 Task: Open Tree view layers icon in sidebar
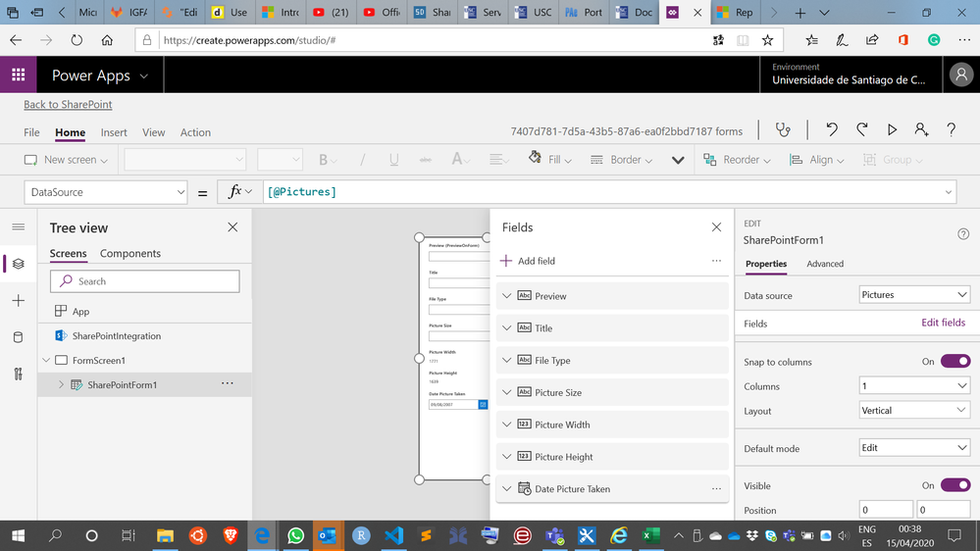[x=18, y=264]
